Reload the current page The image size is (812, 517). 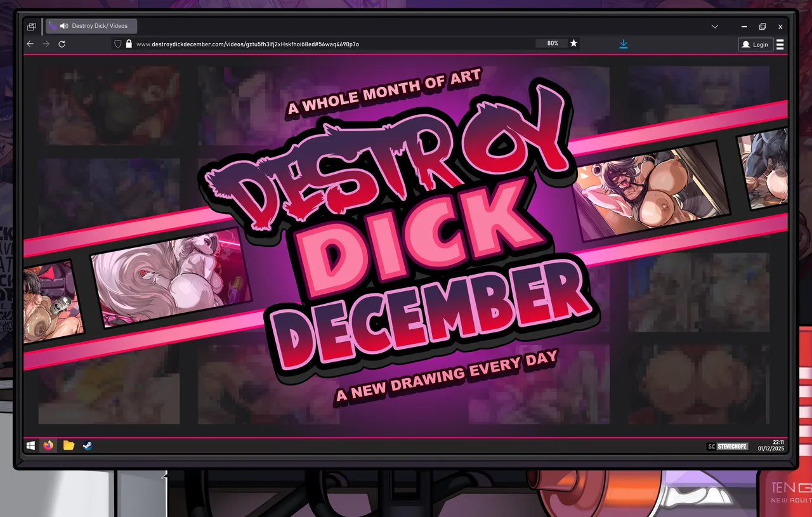(x=62, y=44)
